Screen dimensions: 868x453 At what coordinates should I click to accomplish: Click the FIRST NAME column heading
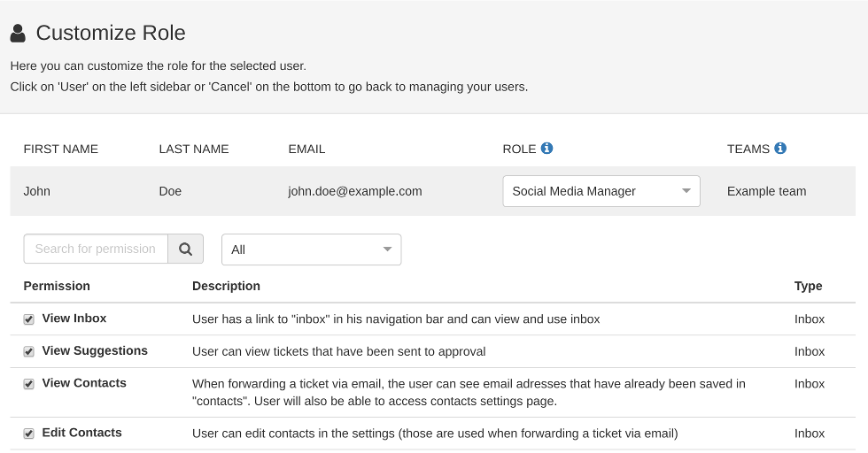tap(60, 149)
